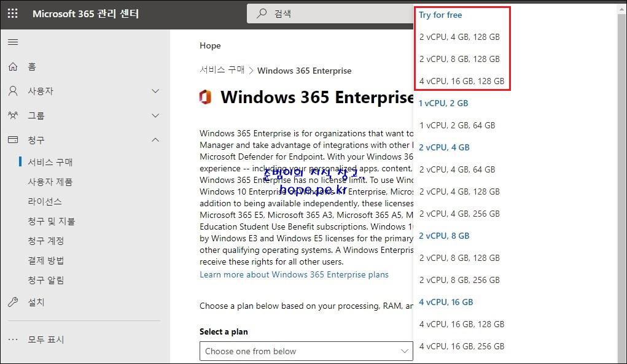Choose plan 2 vCPU, 4 GB, 256 GB

pyautogui.click(x=459, y=214)
